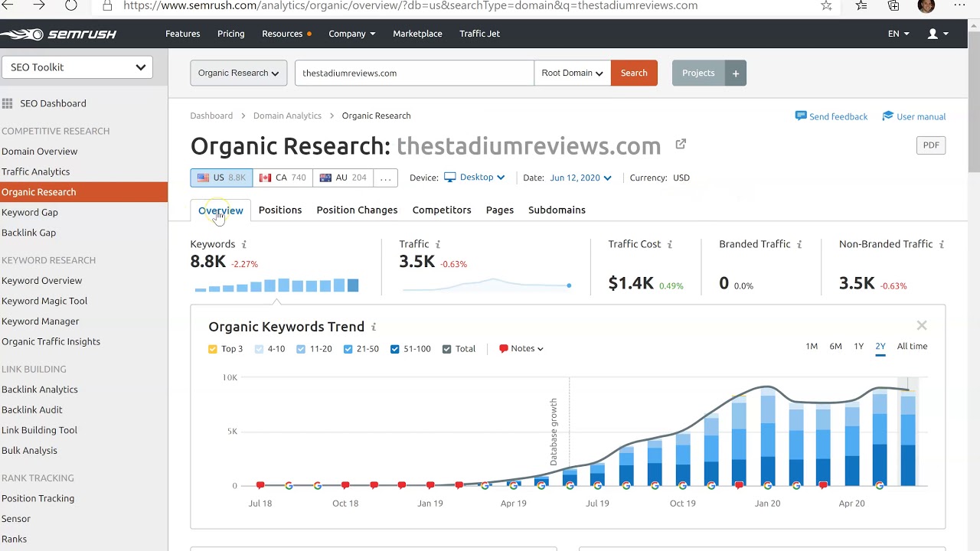Close the Organic Keywords Trend panel
Image resolution: width=980 pixels, height=551 pixels.
pyautogui.click(x=922, y=325)
